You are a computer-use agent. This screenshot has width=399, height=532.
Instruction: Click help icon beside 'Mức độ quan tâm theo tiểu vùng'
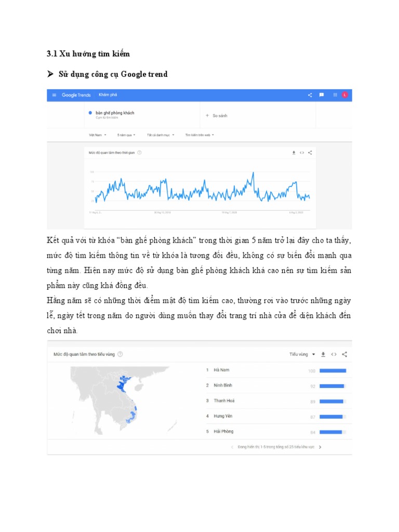(x=120, y=354)
